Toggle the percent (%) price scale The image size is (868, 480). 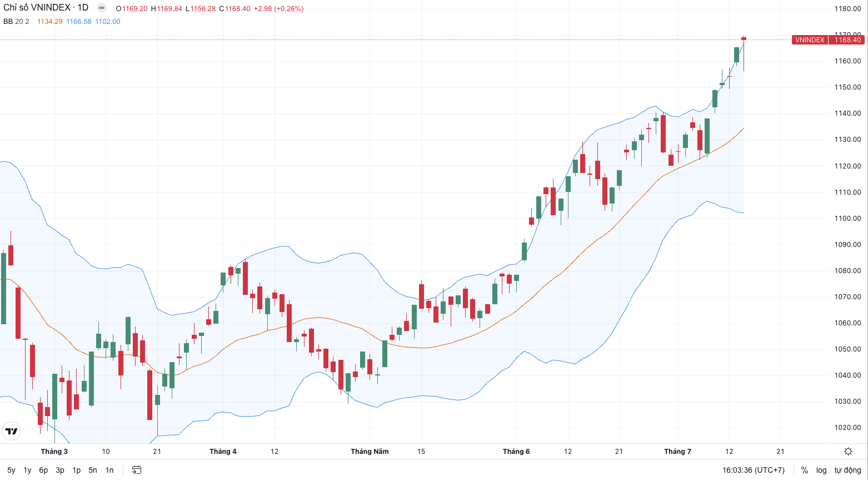[x=804, y=470]
